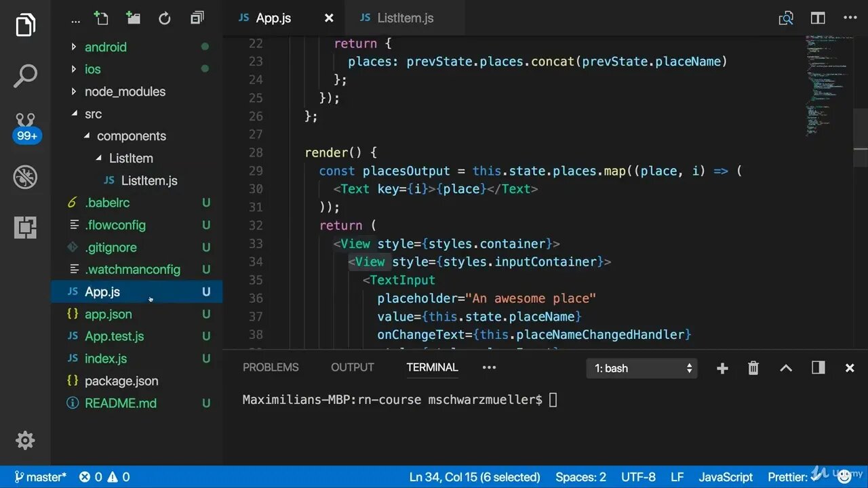Open the .watchmanconfig file

(132, 269)
